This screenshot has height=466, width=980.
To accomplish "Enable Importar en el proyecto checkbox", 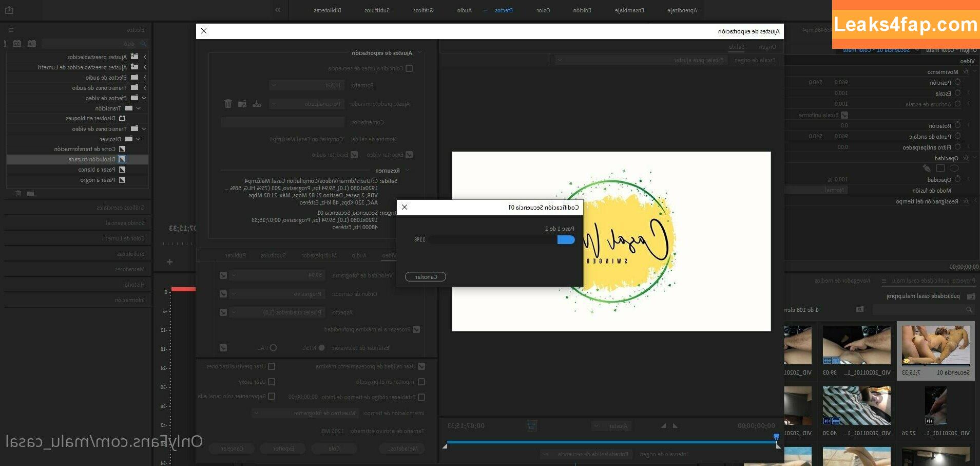I will tap(421, 382).
